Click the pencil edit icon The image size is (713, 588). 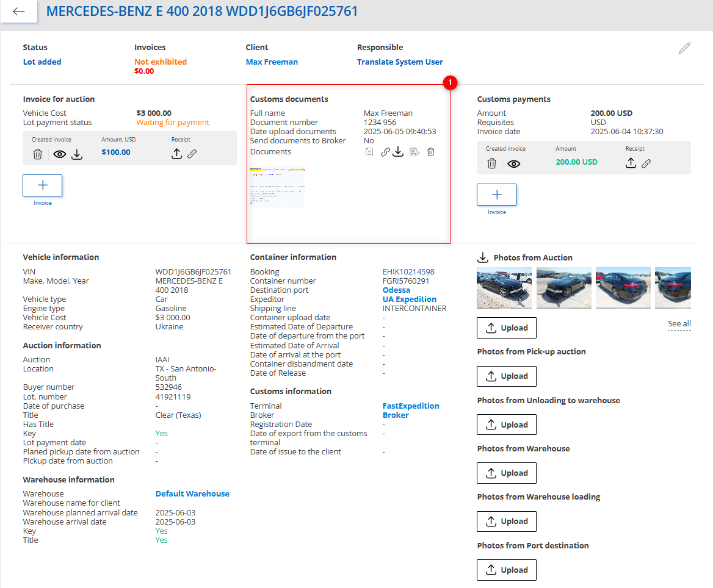(684, 48)
